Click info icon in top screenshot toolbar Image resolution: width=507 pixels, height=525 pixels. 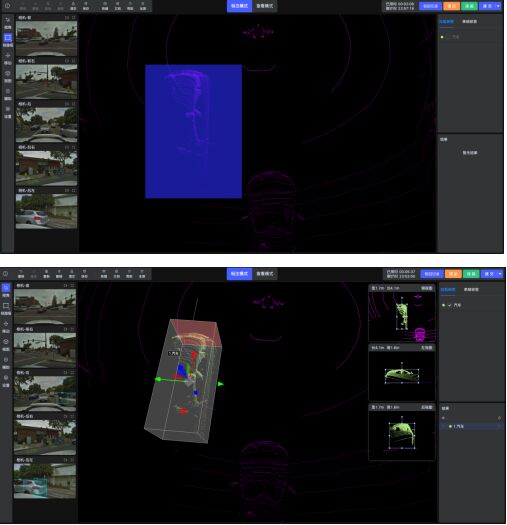[x=7, y=6]
